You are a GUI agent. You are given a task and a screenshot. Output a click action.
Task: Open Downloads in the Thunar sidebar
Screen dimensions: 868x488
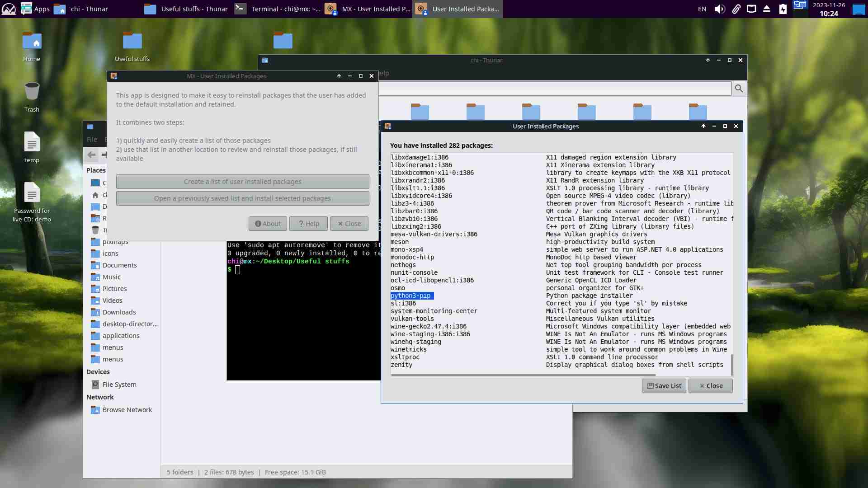(x=119, y=312)
